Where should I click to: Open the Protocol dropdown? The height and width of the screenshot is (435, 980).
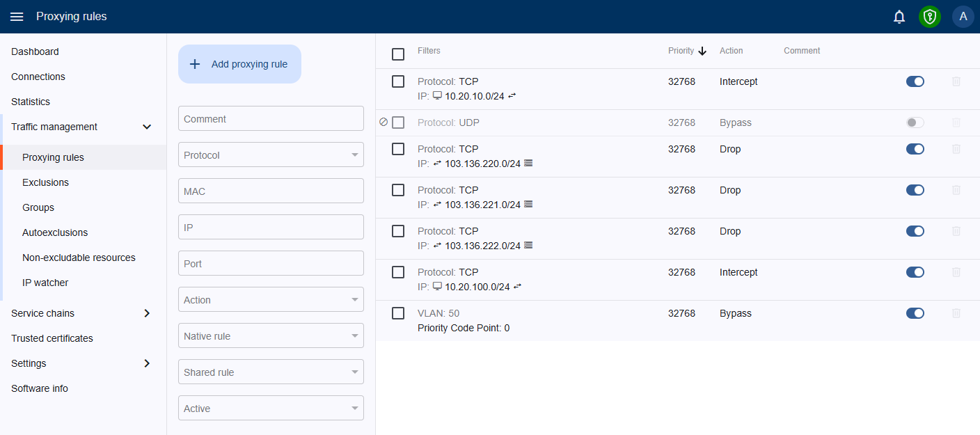click(271, 155)
